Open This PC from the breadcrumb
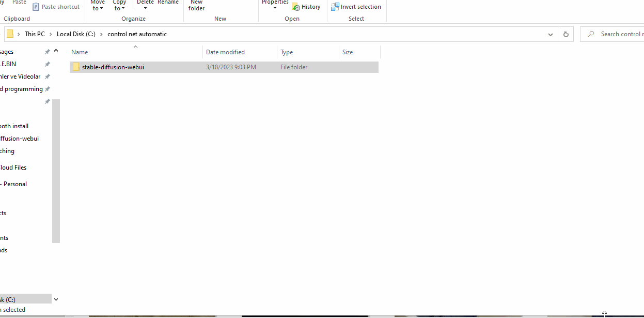 pos(34,34)
